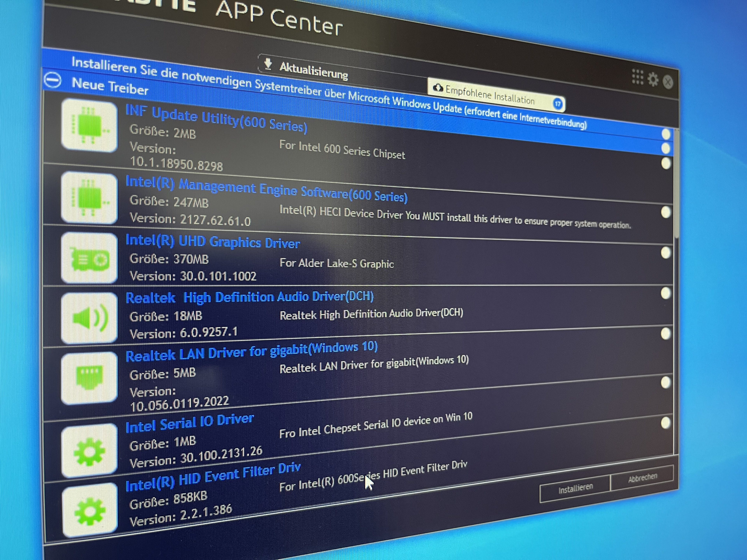Click the Management Engine Software chipset icon
The height and width of the screenshot is (560, 747).
click(89, 198)
